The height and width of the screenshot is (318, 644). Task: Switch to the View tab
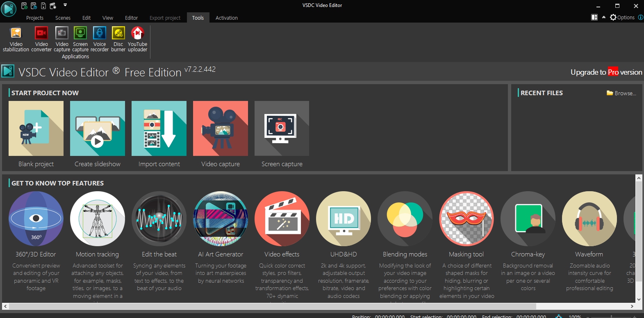[x=108, y=18]
